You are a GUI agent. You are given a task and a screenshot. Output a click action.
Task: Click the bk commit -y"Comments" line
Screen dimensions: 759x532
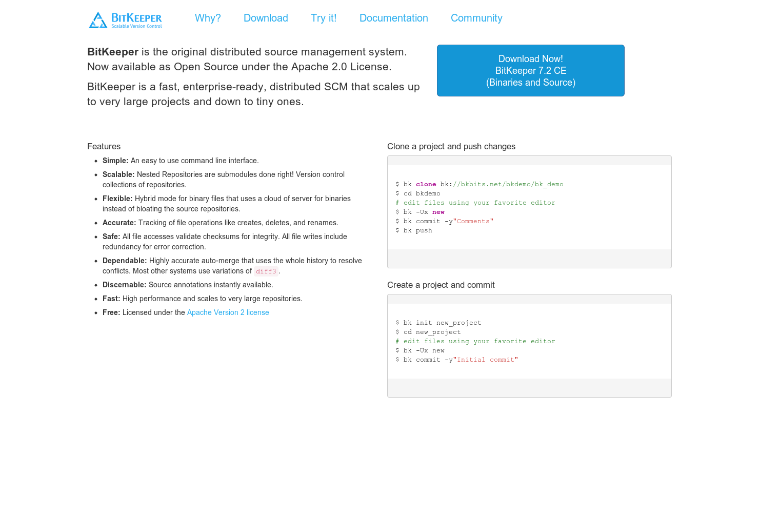(x=445, y=221)
